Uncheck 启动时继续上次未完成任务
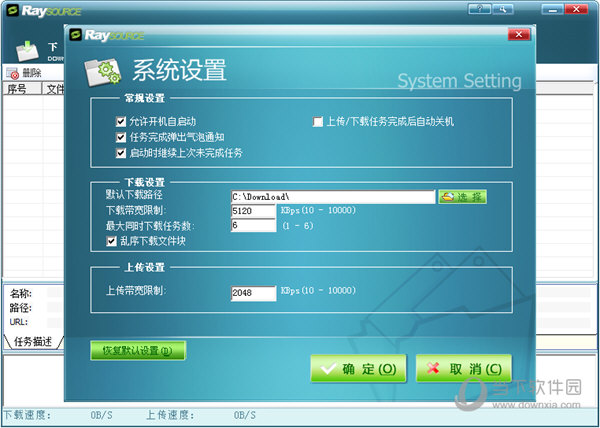 point(121,153)
